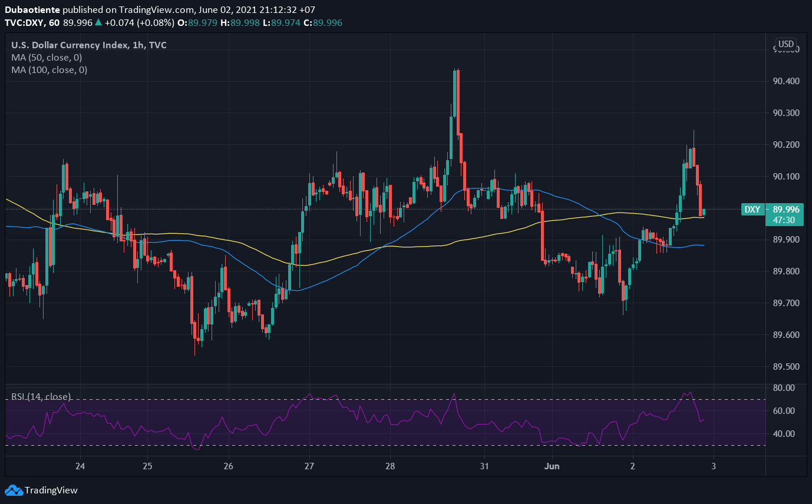This screenshot has width=812, height=504.
Task: Click the 89.800 price axis label
Action: point(786,271)
